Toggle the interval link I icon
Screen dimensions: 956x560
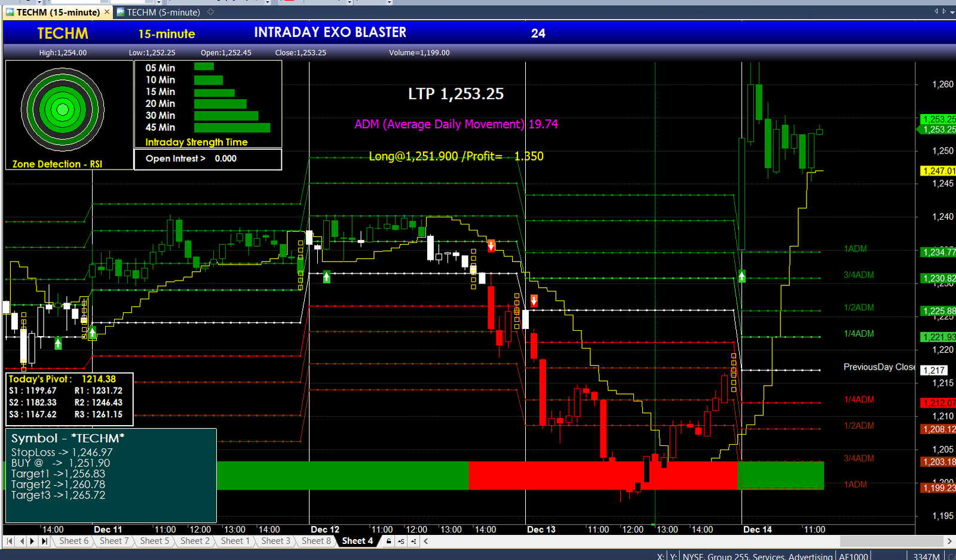coord(413,541)
